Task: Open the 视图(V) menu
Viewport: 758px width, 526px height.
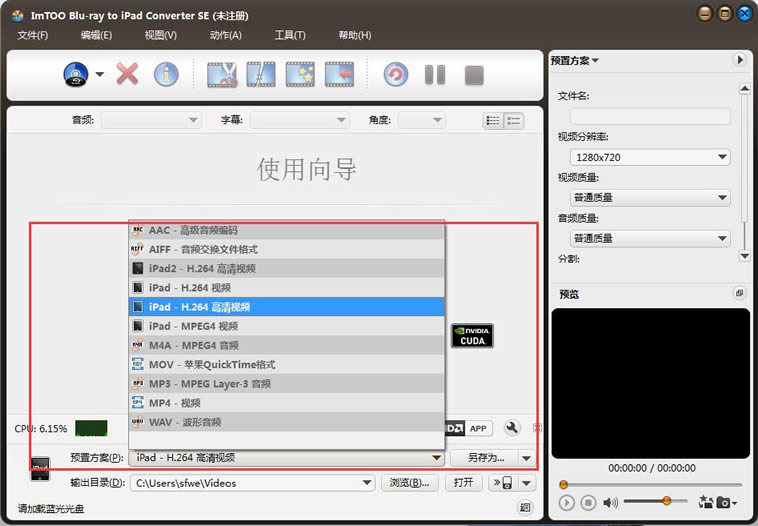Action: [160, 35]
